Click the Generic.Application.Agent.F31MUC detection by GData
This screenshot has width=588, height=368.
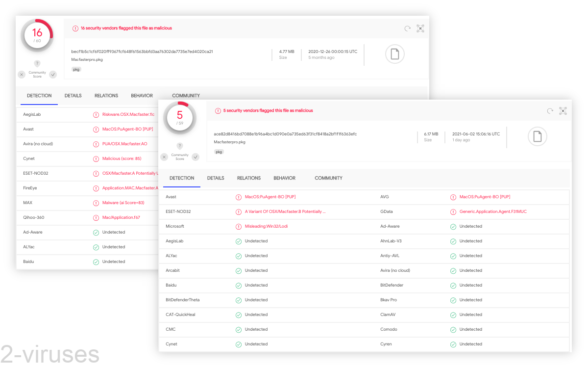(x=492, y=211)
